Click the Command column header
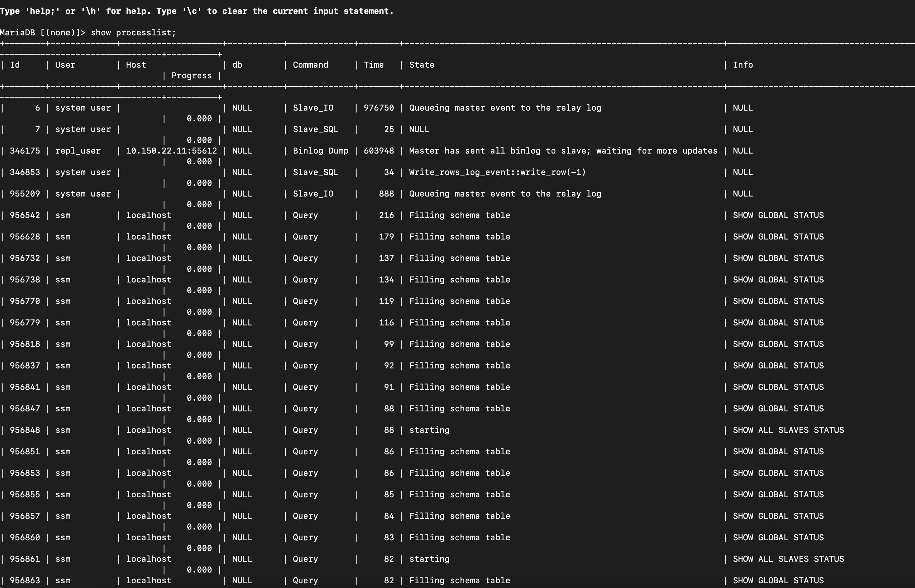915x588 pixels. point(310,65)
